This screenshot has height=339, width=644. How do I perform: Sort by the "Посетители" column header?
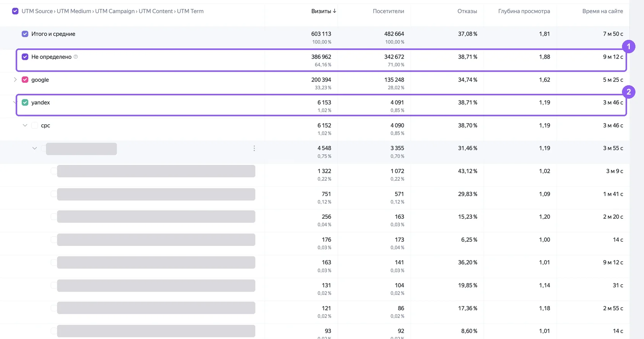coord(388,11)
